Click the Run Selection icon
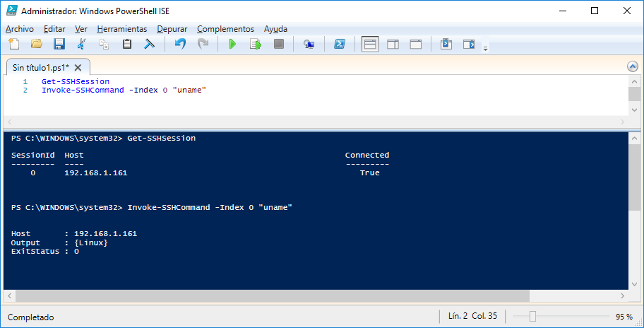The image size is (644, 328). [255, 45]
